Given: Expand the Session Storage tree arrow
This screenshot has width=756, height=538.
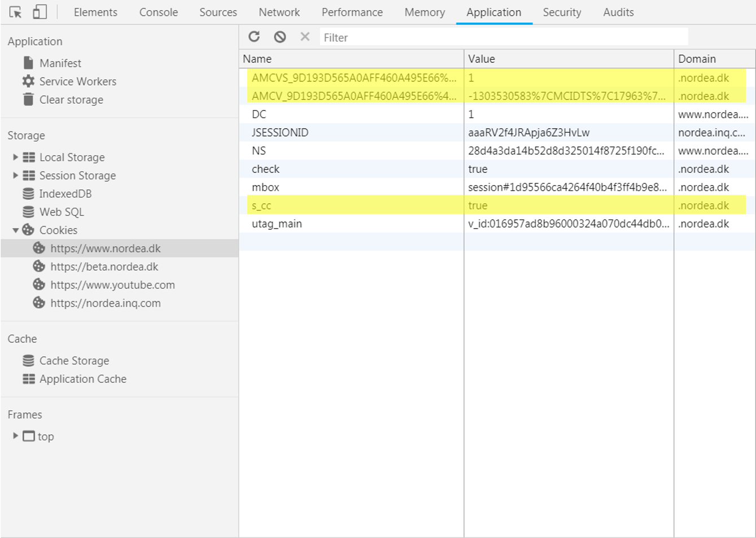Looking at the screenshot, I should coord(15,176).
